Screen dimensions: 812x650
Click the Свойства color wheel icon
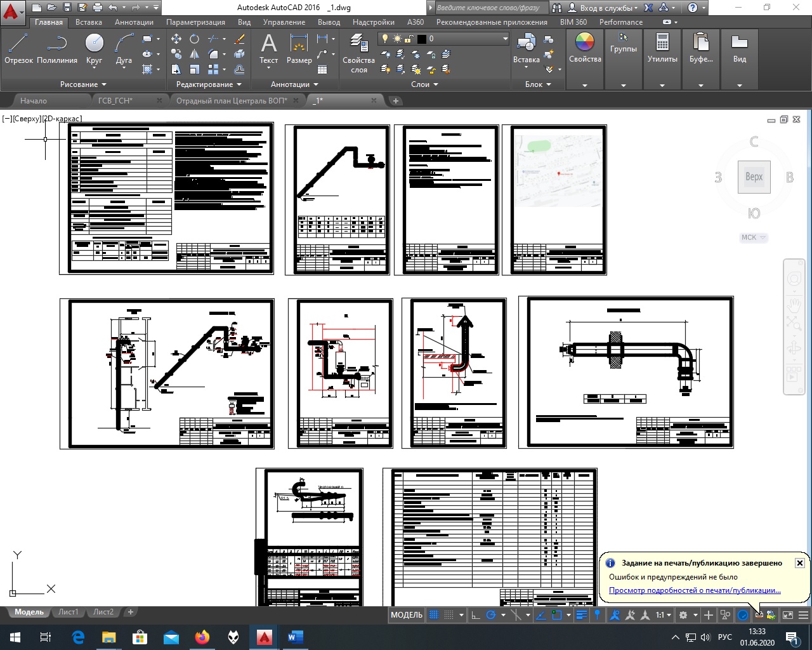(x=584, y=42)
